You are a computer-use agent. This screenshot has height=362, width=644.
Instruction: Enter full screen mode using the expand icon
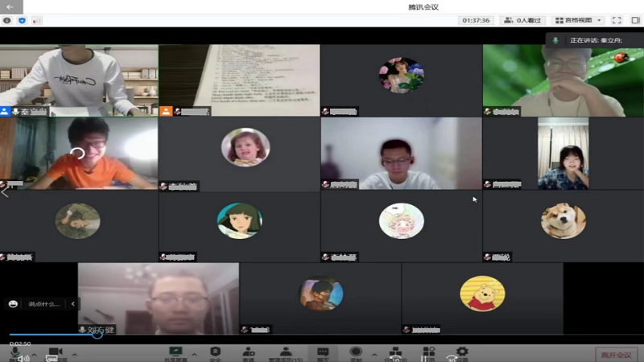617,20
